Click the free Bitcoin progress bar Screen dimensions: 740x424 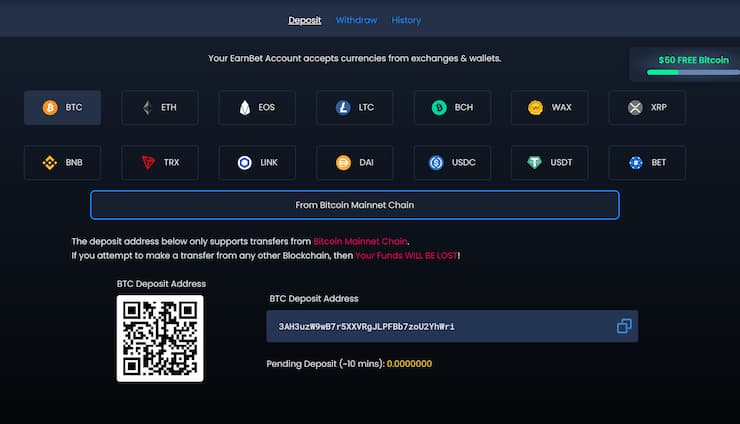693,72
